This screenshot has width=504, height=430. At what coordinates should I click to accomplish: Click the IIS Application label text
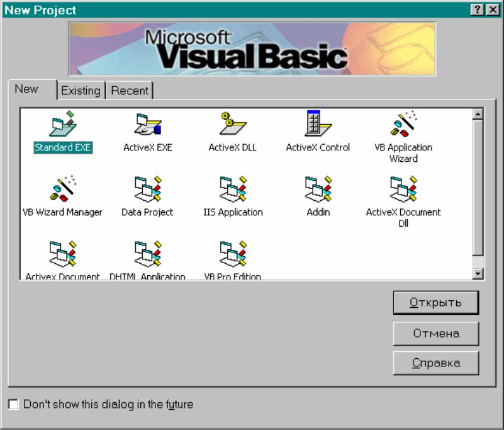[x=233, y=212]
